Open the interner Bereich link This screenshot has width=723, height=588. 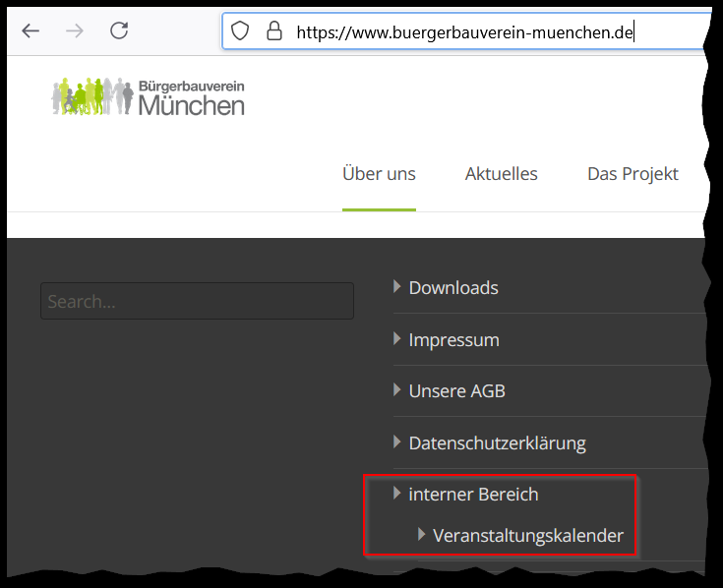tap(473, 494)
